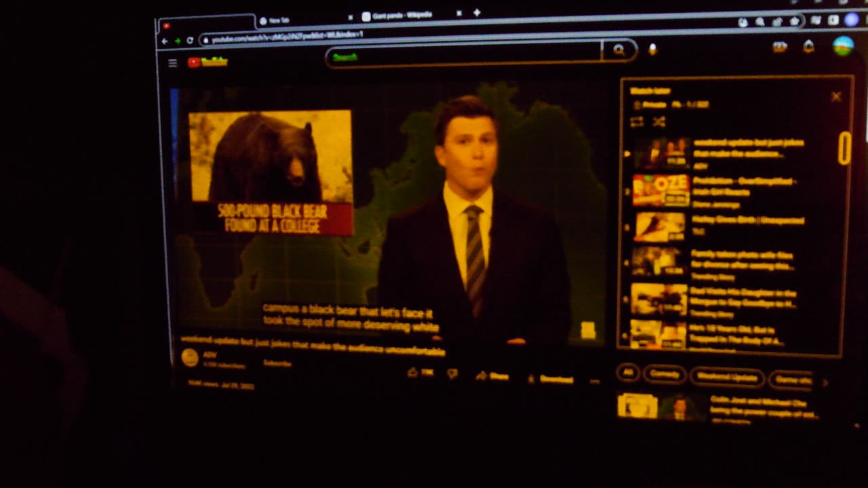Click the browser address bar URL
The height and width of the screenshot is (488, 868).
pos(288,37)
